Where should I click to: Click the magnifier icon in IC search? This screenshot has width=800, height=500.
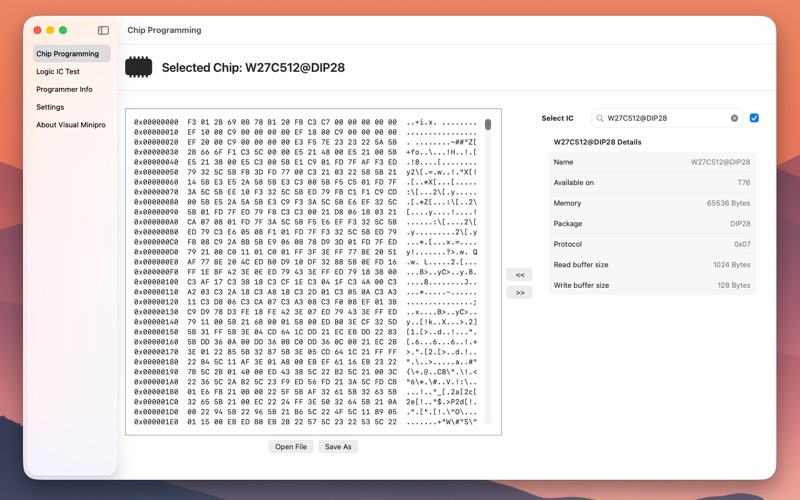click(600, 118)
